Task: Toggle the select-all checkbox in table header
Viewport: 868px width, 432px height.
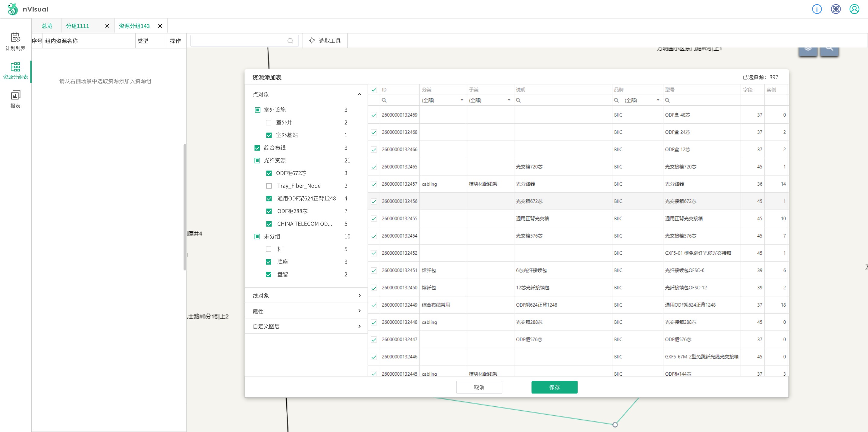Action: [x=373, y=90]
